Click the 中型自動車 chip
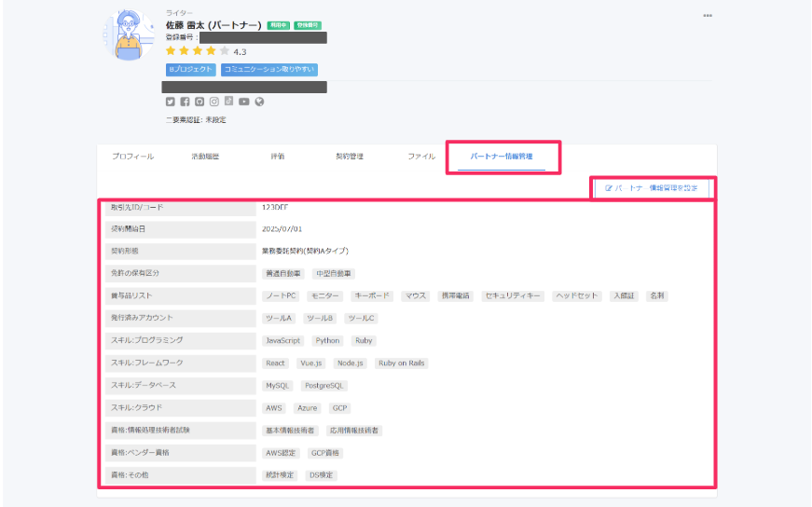Viewport: 812px width, 507px height. tap(334, 273)
